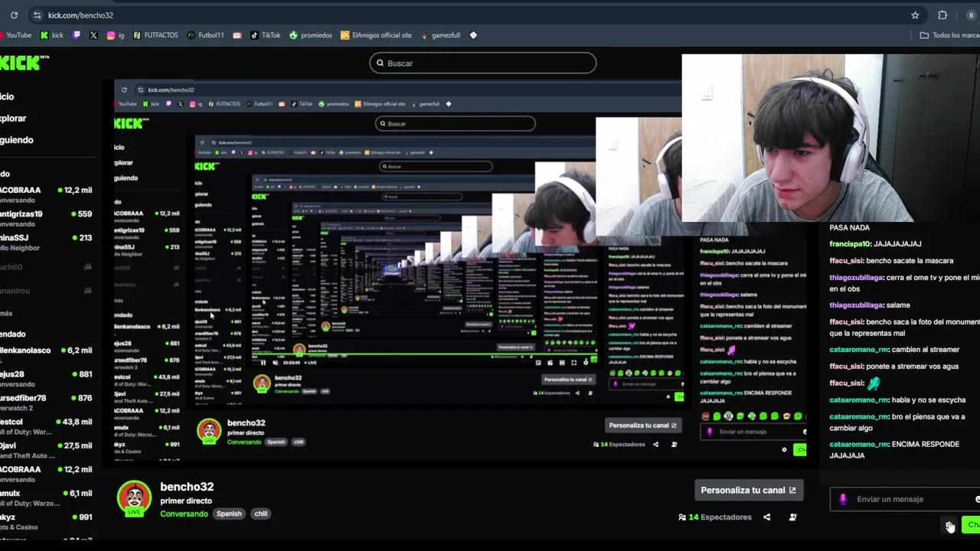Open the kick bookmark

52,35
